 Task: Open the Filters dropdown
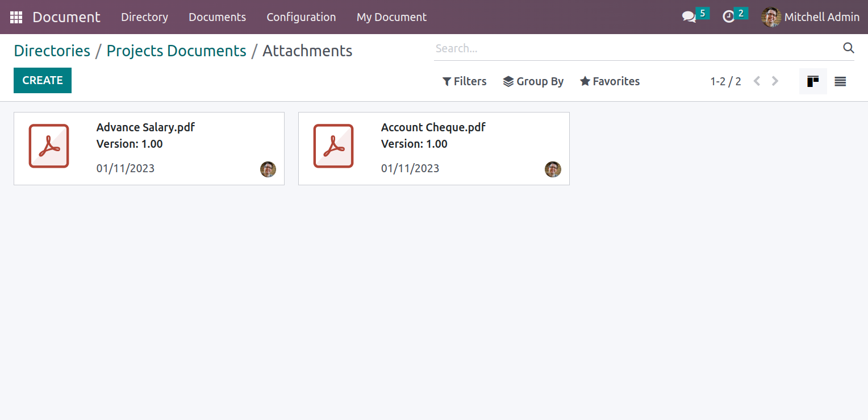click(x=465, y=81)
